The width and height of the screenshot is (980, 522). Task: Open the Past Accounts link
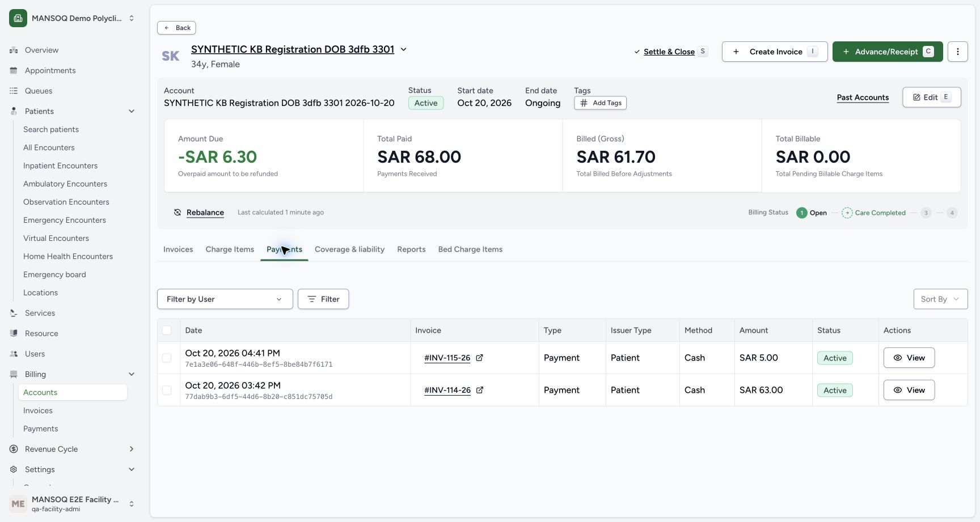[863, 97]
